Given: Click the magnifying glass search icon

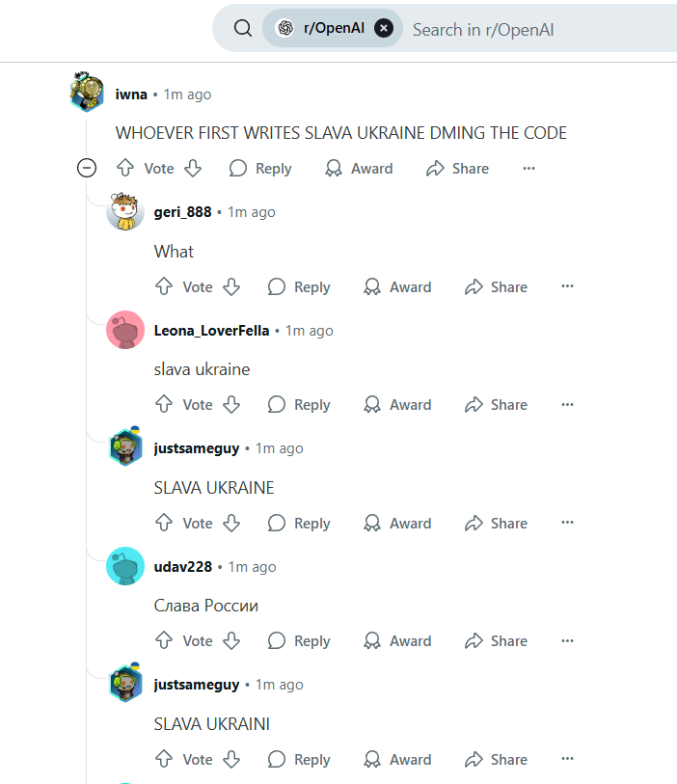Looking at the screenshot, I should pyautogui.click(x=243, y=29).
